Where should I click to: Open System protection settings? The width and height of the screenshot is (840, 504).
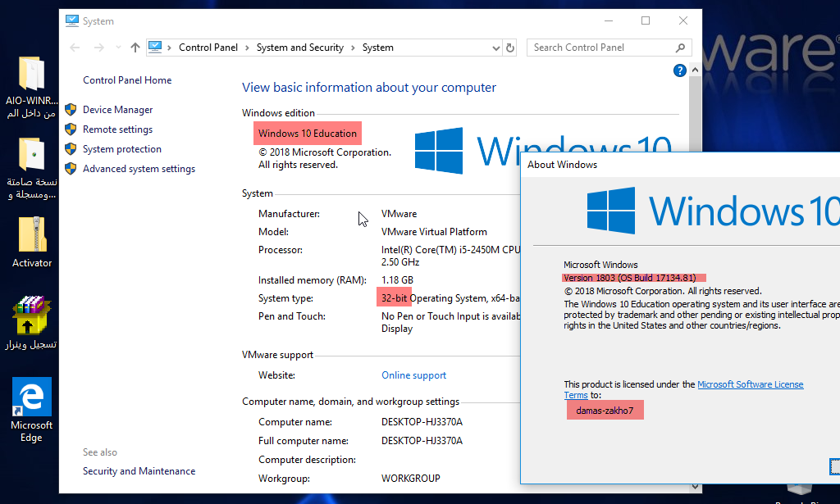click(x=121, y=149)
